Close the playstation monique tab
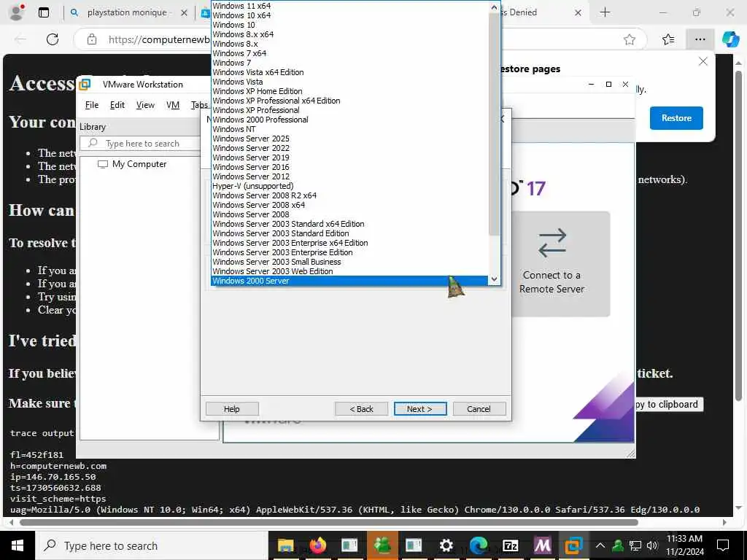747x560 pixels. (184, 13)
